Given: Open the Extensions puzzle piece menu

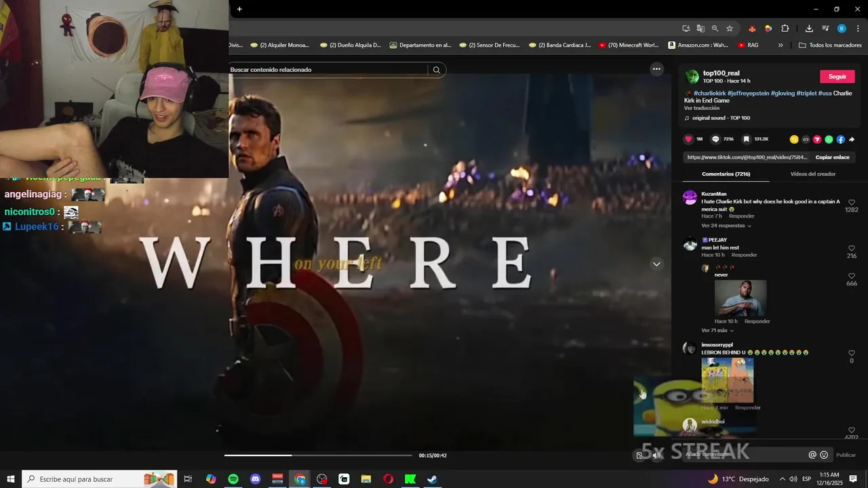Looking at the screenshot, I should 785,28.
